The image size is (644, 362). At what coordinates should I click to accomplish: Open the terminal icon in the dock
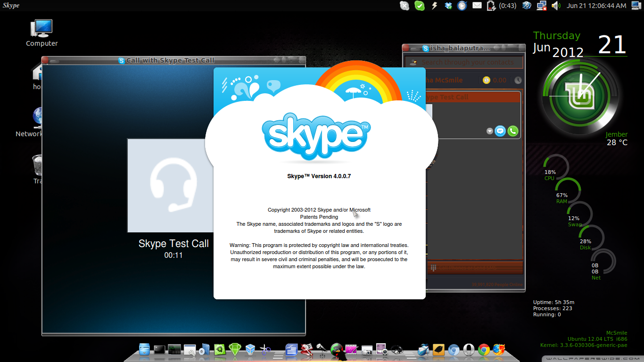[159, 350]
